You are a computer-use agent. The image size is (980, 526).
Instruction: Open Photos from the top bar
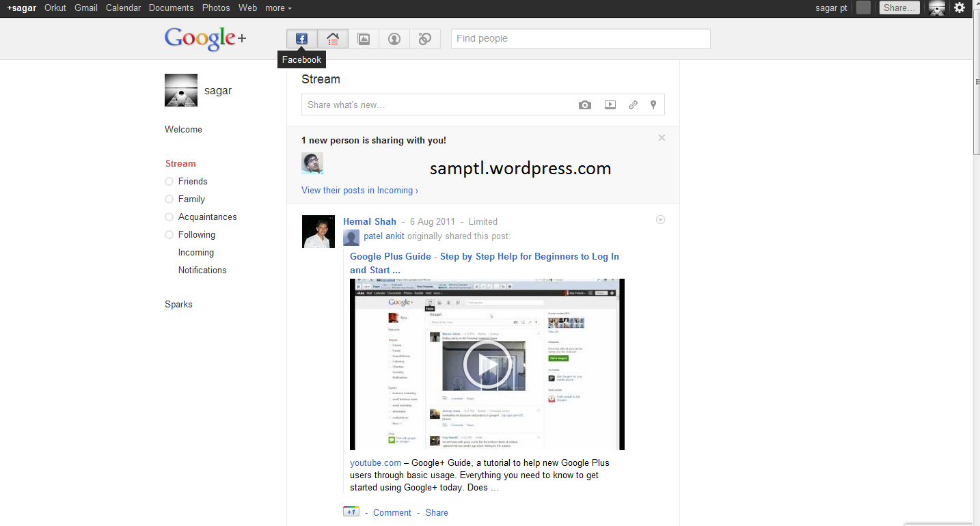pos(216,8)
